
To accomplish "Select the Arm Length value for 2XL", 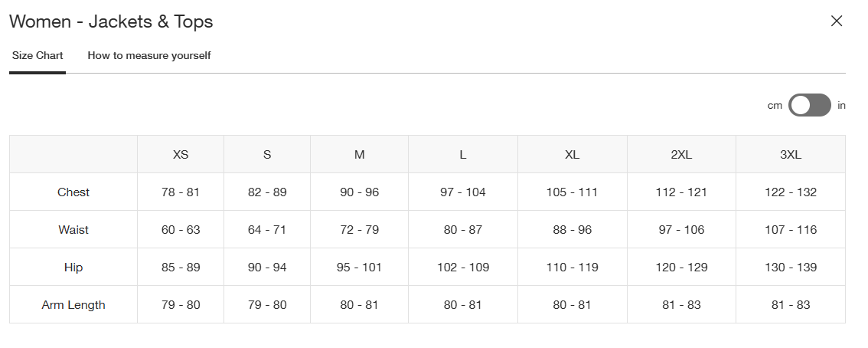I will point(681,305).
